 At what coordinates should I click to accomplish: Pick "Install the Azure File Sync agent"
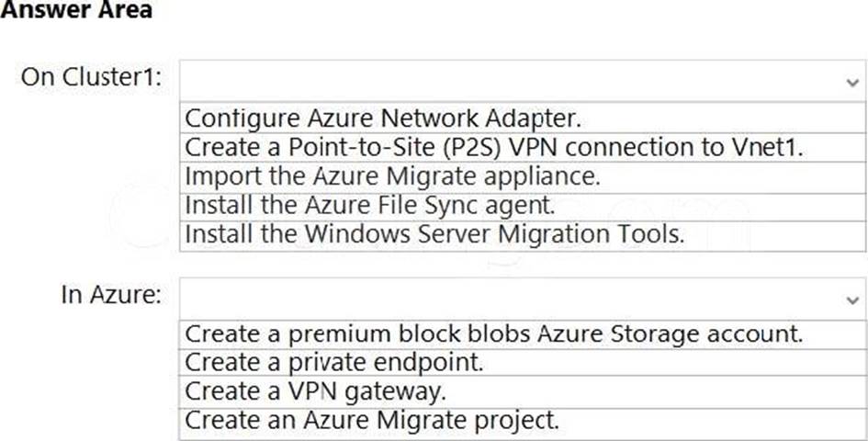pyautogui.click(x=370, y=205)
